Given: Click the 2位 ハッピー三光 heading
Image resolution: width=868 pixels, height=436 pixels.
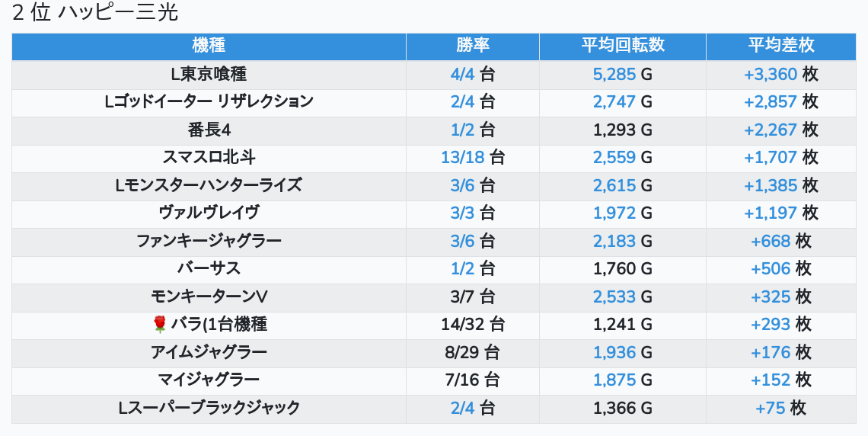Looking at the screenshot, I should coord(95,13).
